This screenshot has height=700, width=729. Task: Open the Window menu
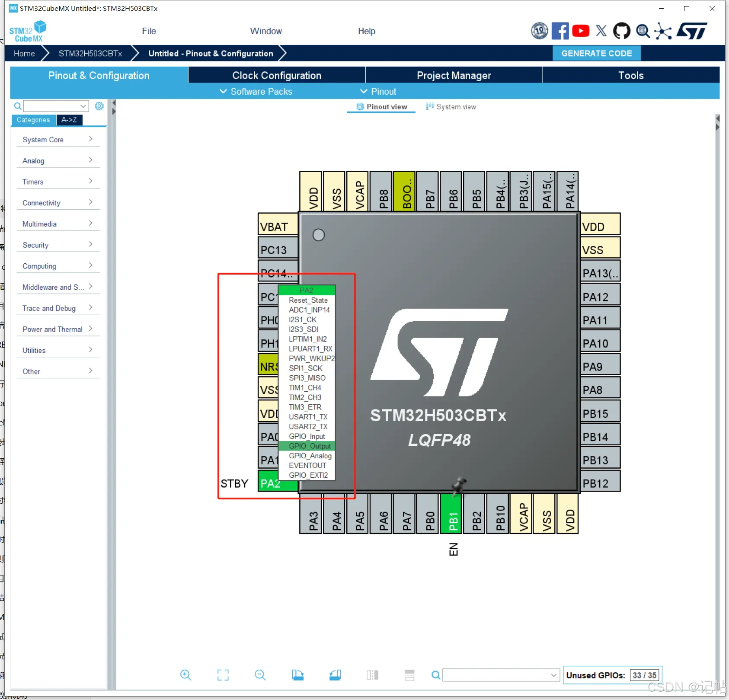click(266, 31)
